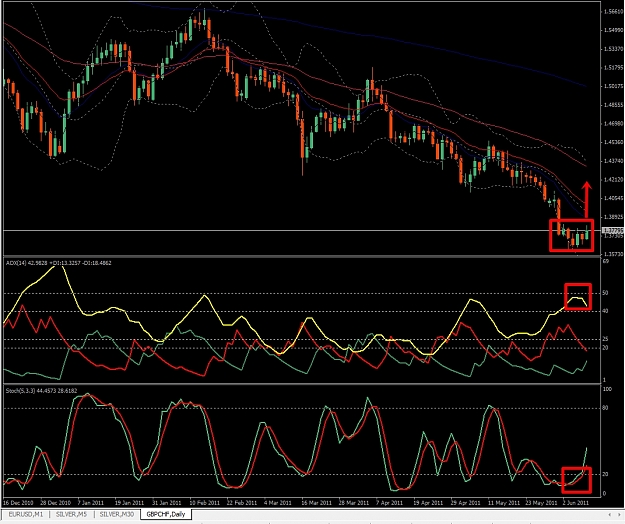Click the 1.56610 price scale label
This screenshot has width=625, height=524.
click(x=613, y=12)
